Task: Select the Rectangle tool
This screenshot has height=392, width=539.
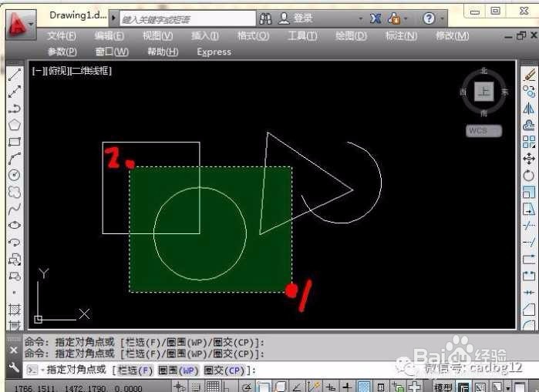Action: tap(15, 142)
